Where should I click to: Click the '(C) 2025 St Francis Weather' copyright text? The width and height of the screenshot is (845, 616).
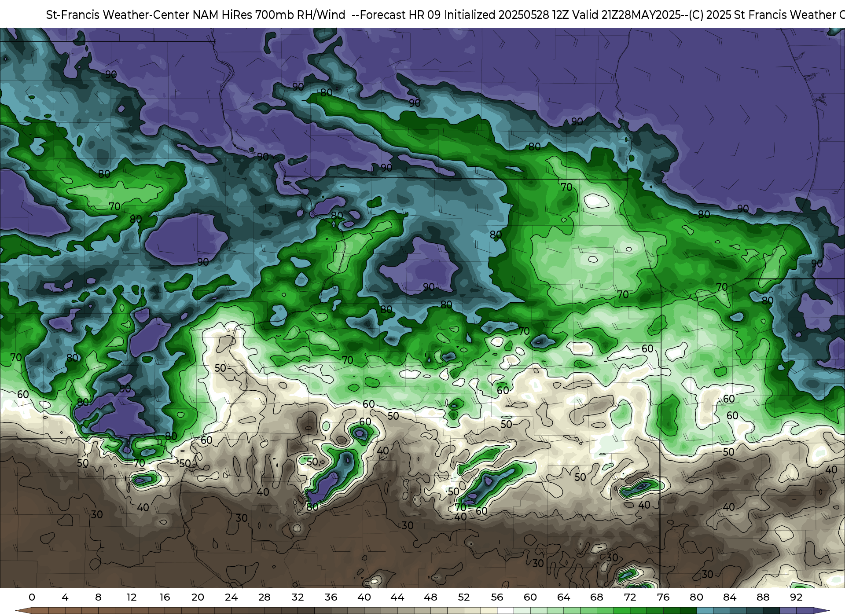(763, 15)
